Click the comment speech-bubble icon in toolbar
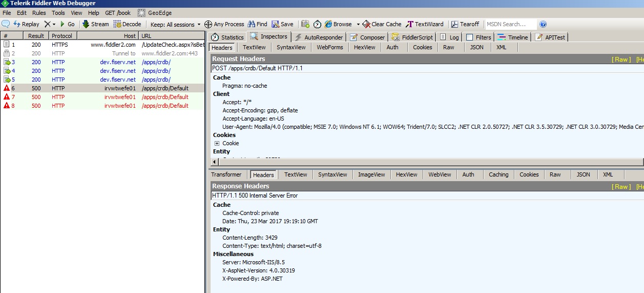This screenshot has height=293, width=644. (6, 24)
